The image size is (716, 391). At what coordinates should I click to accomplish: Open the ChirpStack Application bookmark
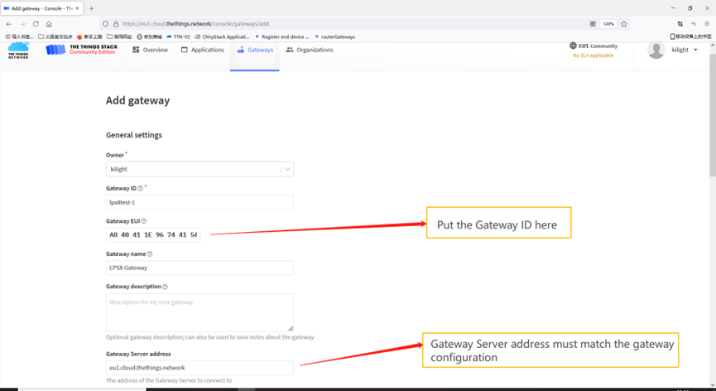pos(222,37)
